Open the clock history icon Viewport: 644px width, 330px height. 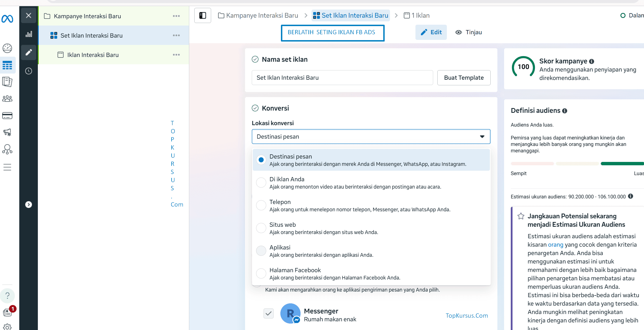[29, 71]
